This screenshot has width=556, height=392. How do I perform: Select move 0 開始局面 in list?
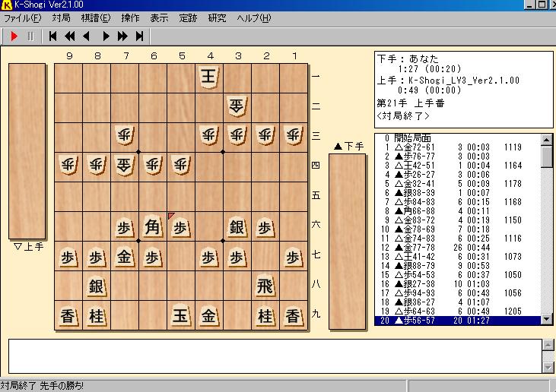click(458, 138)
